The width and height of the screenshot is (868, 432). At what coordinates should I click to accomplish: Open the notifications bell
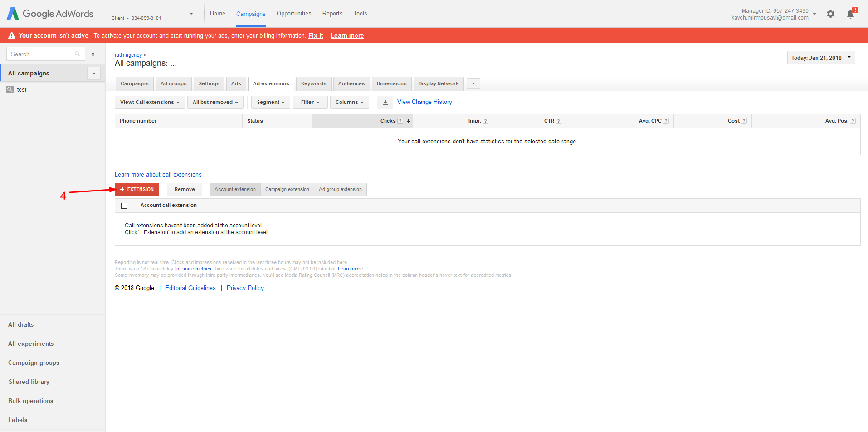click(x=851, y=14)
